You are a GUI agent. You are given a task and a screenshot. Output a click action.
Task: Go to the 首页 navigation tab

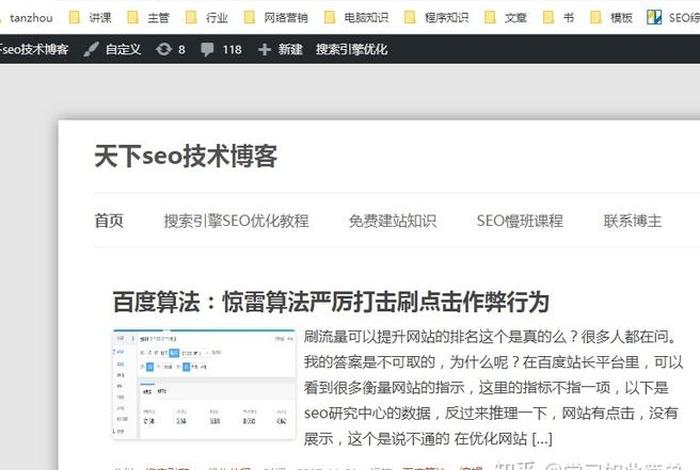[x=109, y=220]
